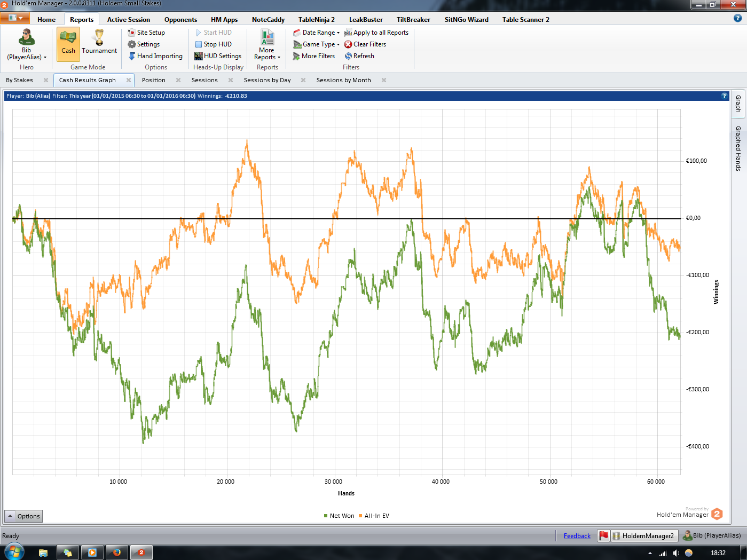The height and width of the screenshot is (560, 747).
Task: Click the graph header help icon
Action: 725,96
